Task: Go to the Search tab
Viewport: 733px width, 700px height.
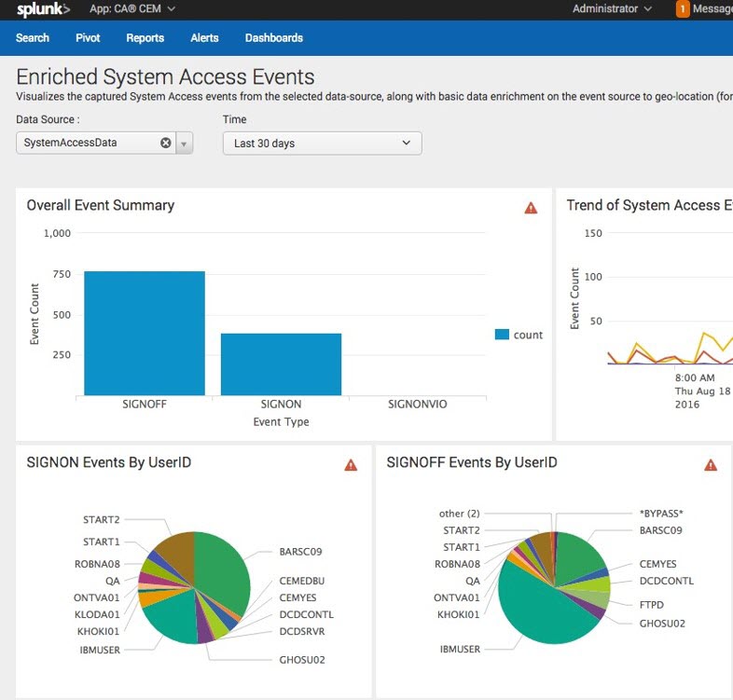Action: coord(33,38)
